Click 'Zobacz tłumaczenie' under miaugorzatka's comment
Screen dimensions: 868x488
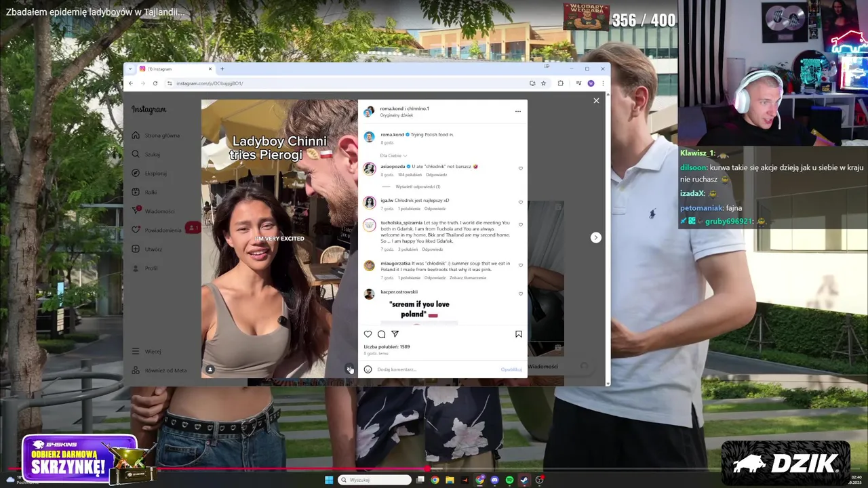click(468, 278)
